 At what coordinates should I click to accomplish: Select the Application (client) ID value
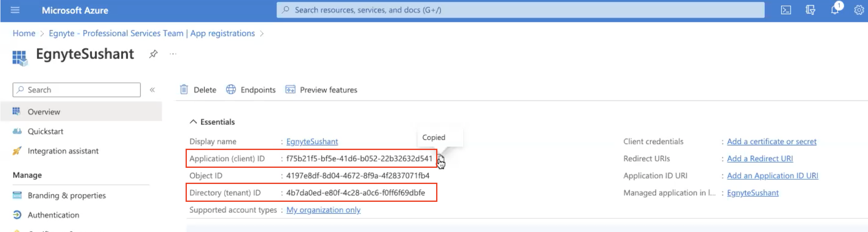click(359, 158)
